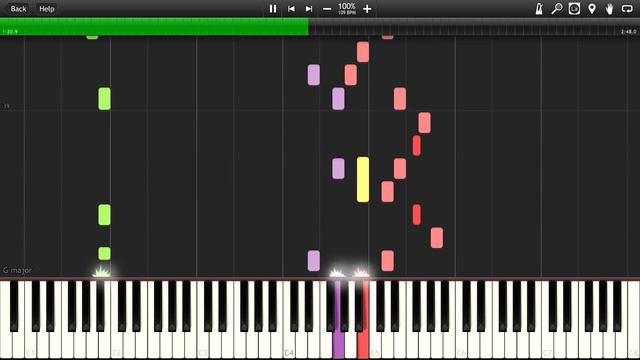Open the zoom magnifier tool
Image resolution: width=640 pixels, height=360 pixels.
click(x=556, y=9)
